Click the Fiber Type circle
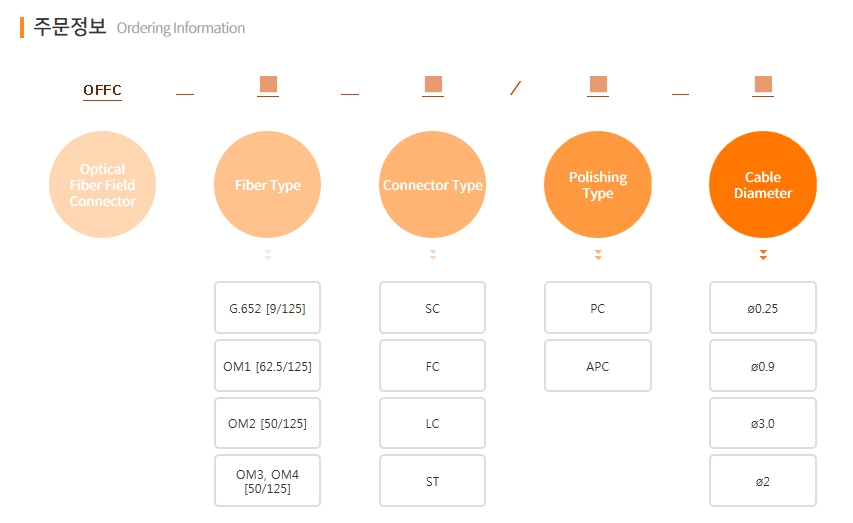This screenshot has height=523, width=853. coord(267,185)
